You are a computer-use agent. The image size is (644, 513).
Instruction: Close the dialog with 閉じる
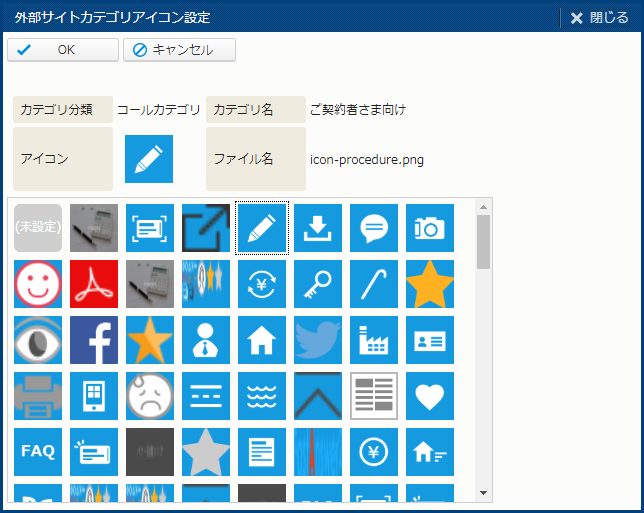[599, 17]
